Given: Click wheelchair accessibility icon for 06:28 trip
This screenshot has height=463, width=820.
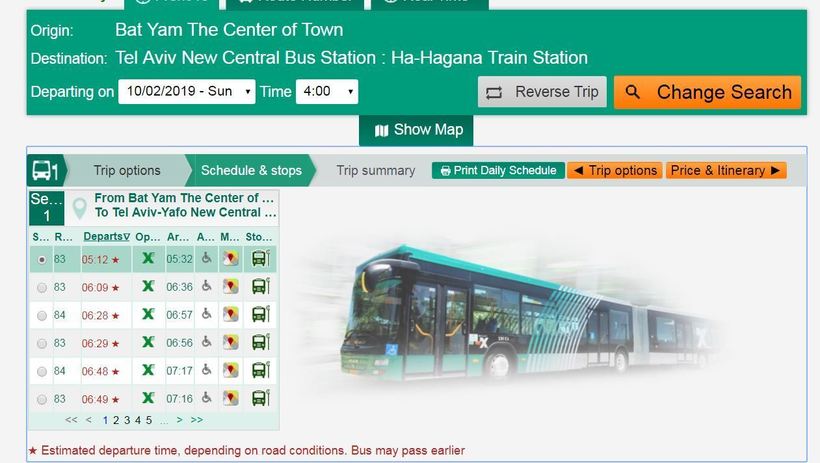Looking at the screenshot, I should 206,315.
